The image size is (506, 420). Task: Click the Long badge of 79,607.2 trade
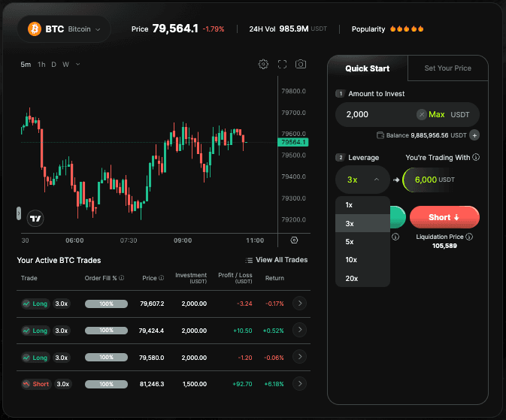pyautogui.click(x=36, y=304)
